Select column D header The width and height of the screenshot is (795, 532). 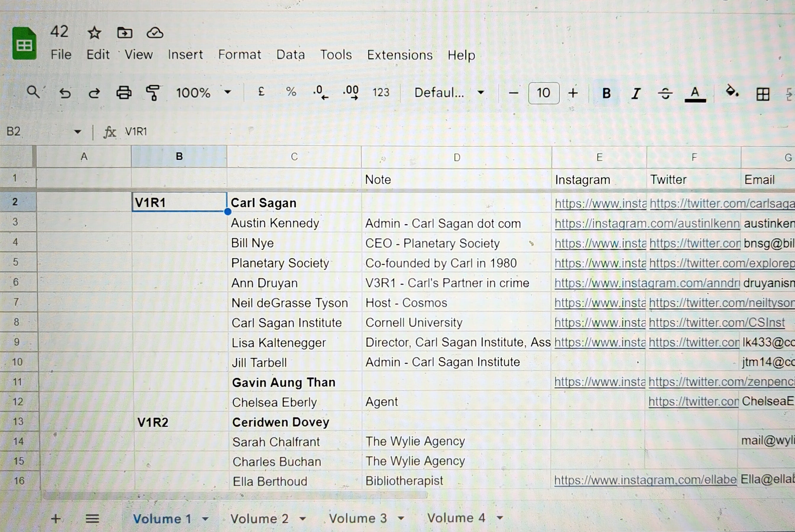(x=457, y=157)
